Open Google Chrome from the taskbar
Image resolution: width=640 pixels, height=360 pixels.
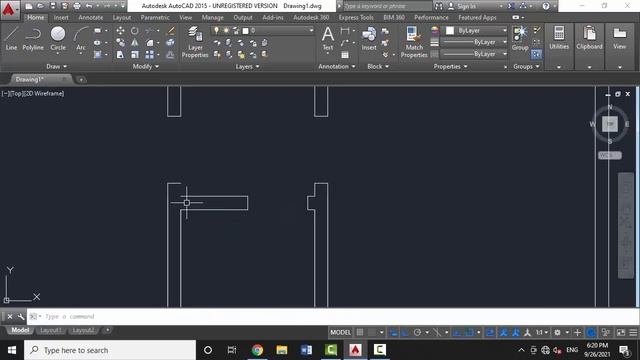[257, 350]
